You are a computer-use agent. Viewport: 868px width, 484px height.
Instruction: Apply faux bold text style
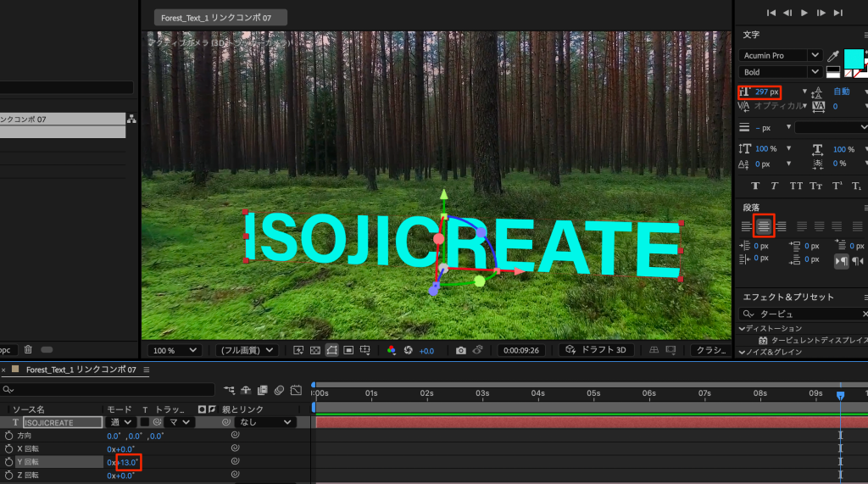(x=754, y=186)
